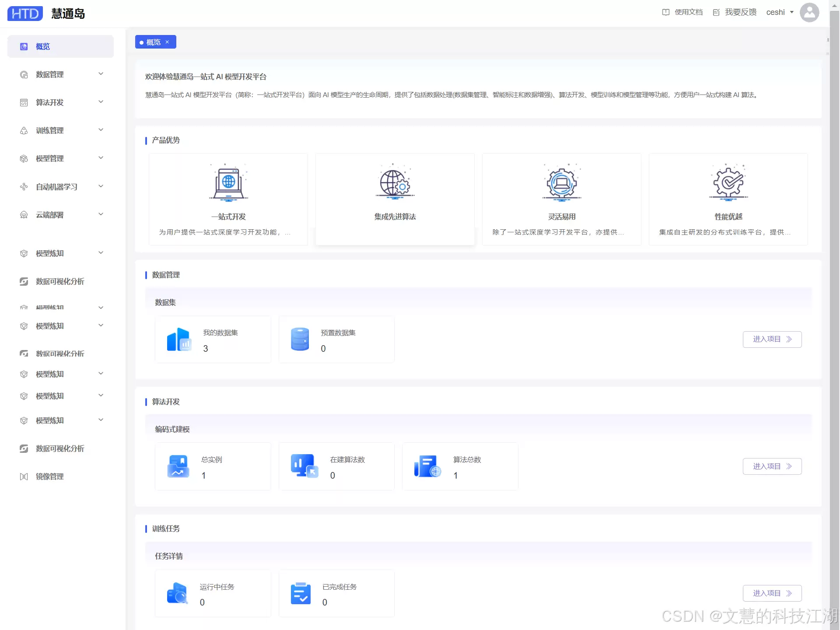The height and width of the screenshot is (630, 840).
Task: Open 云端部署 menu item
Action: tap(60, 215)
